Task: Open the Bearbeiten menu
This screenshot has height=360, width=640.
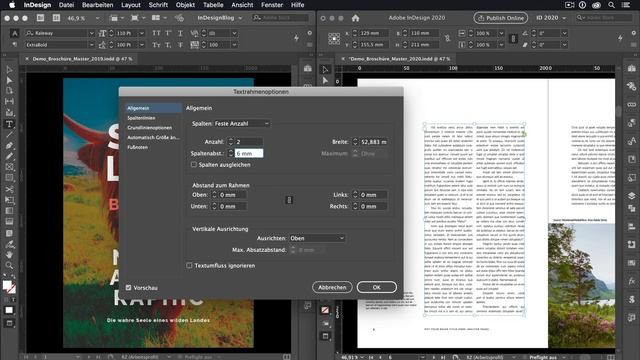Action: [98, 5]
